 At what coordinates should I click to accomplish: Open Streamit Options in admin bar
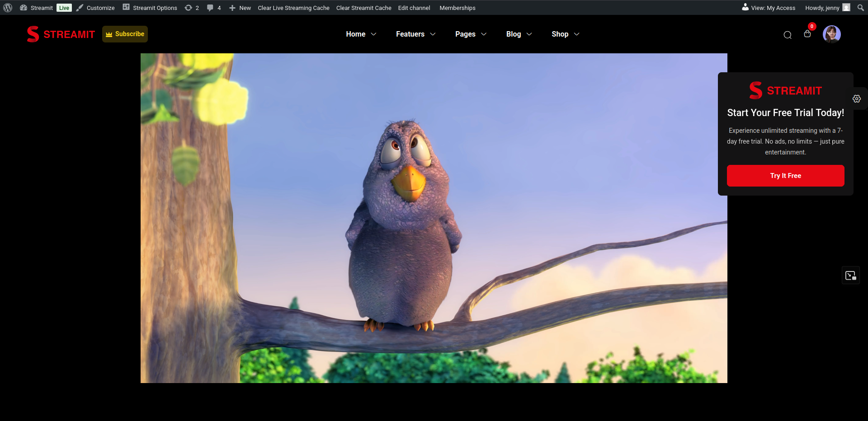150,8
